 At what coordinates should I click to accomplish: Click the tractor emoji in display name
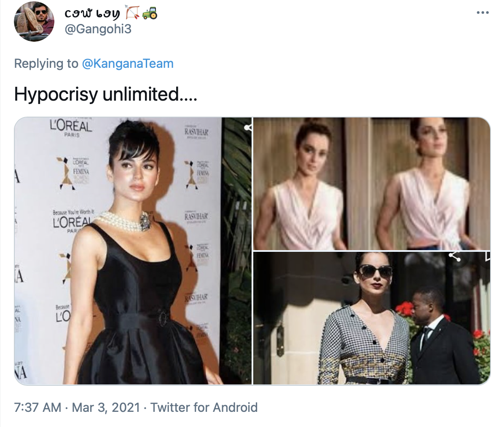(x=150, y=13)
